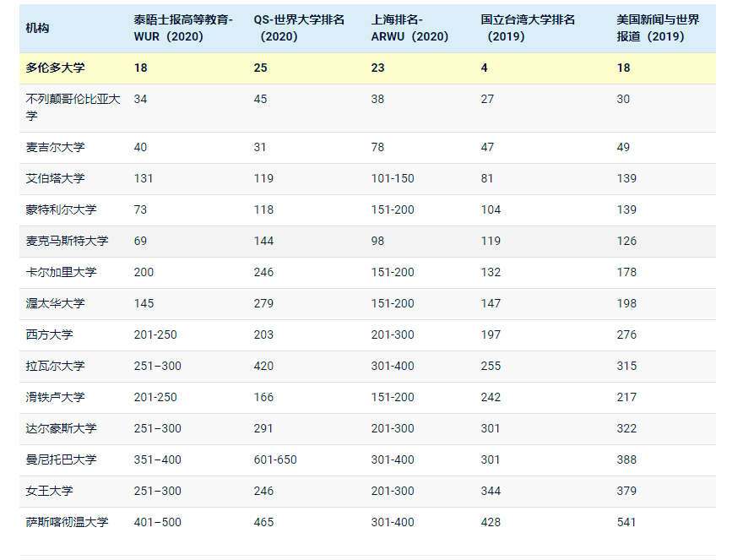Click 多伦多大学's ARWU ranking value 23
This screenshot has width=732, height=560.
click(379, 67)
